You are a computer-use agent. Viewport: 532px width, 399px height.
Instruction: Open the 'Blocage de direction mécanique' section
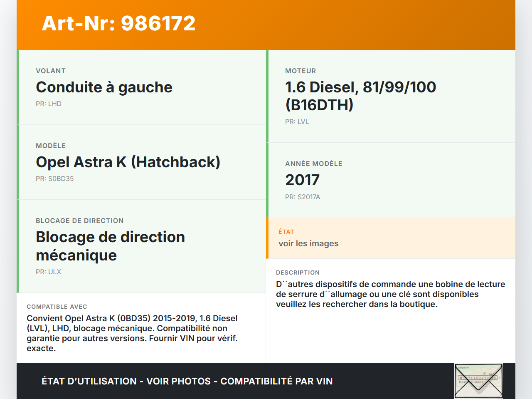[x=111, y=246]
